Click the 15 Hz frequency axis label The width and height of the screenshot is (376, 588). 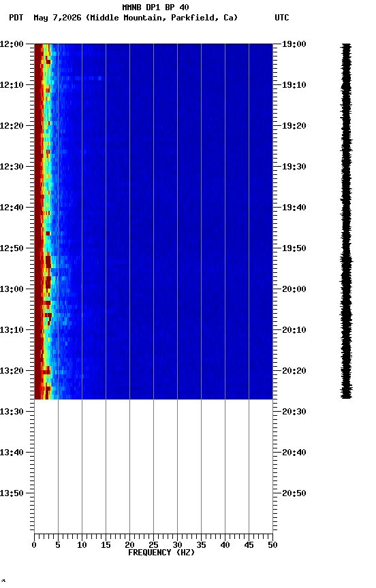coord(106,545)
